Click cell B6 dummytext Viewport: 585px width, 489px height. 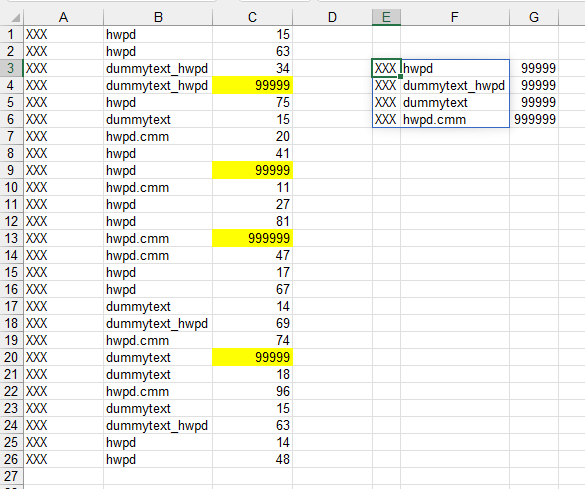158,119
